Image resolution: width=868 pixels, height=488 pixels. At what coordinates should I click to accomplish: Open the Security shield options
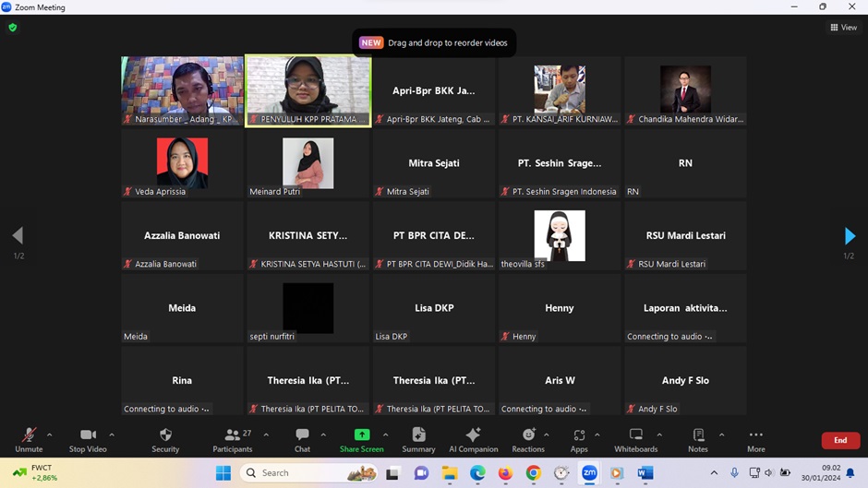tap(165, 439)
